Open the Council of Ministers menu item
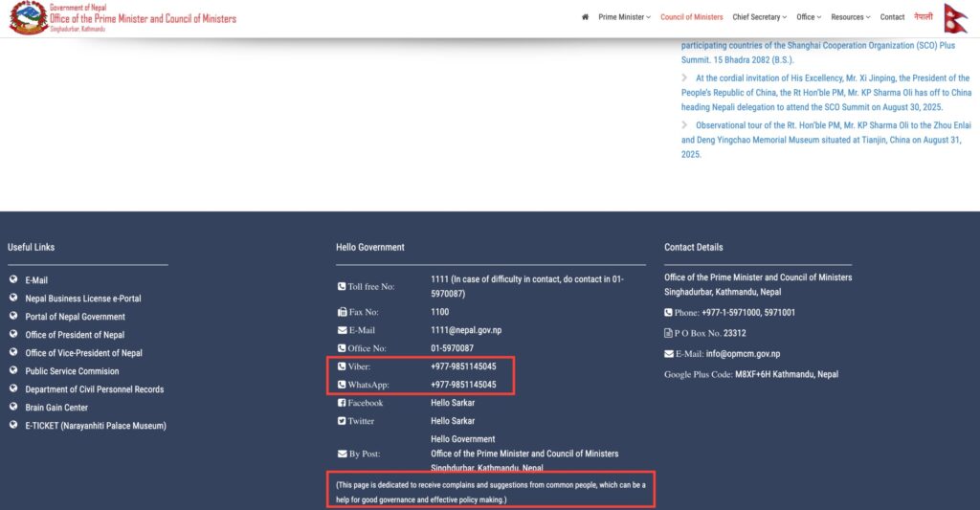Image resolution: width=980 pixels, height=510 pixels. pos(691,17)
